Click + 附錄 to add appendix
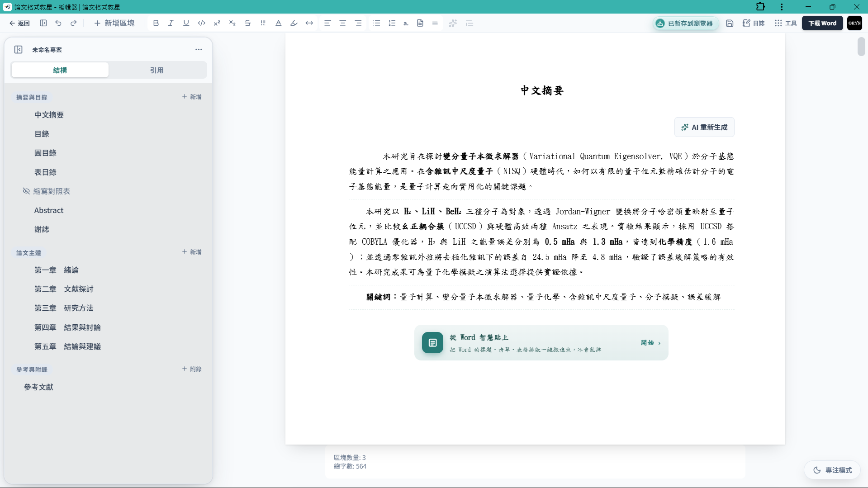 (x=192, y=369)
